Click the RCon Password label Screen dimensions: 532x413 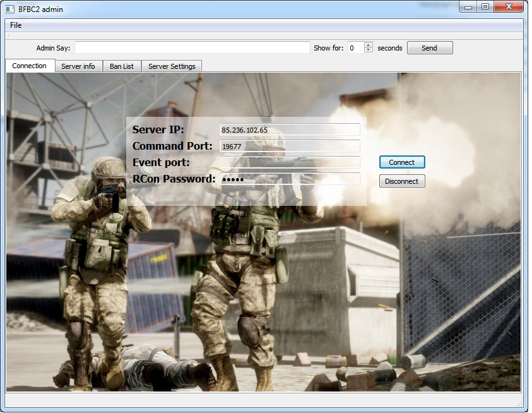(x=174, y=179)
